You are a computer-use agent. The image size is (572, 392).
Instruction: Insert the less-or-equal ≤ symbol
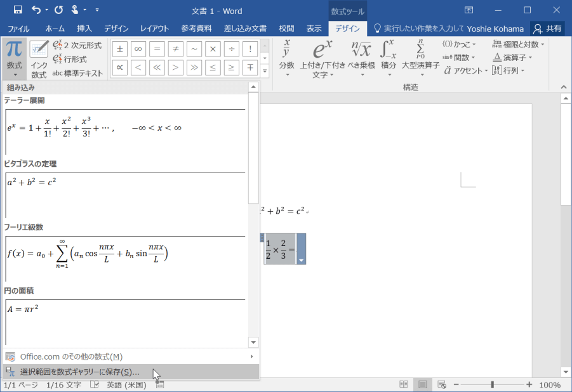tap(213, 67)
